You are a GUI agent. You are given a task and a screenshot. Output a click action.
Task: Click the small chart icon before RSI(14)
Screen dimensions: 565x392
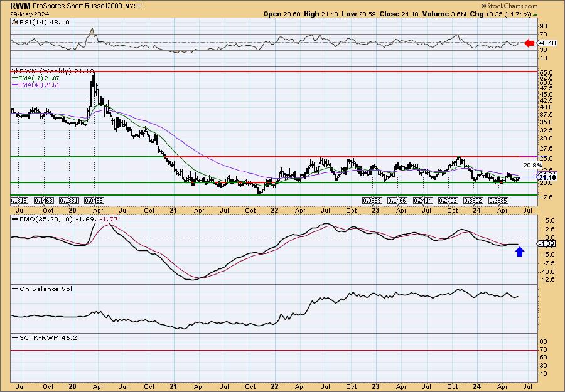tap(14, 22)
